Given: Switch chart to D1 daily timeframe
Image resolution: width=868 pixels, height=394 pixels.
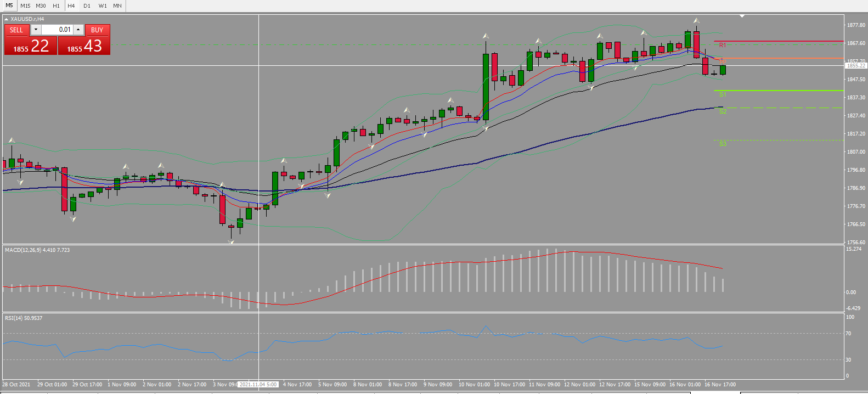Looking at the screenshot, I should pos(87,5).
